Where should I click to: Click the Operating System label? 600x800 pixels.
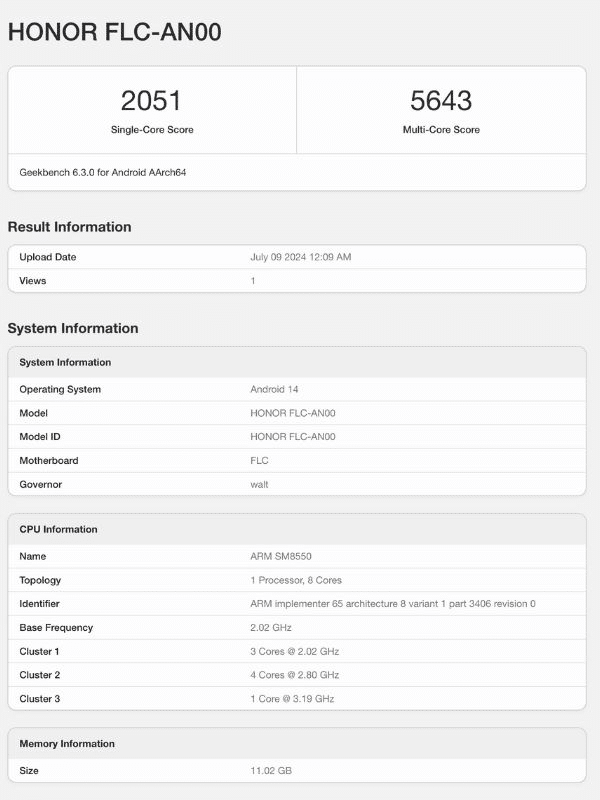click(x=60, y=389)
